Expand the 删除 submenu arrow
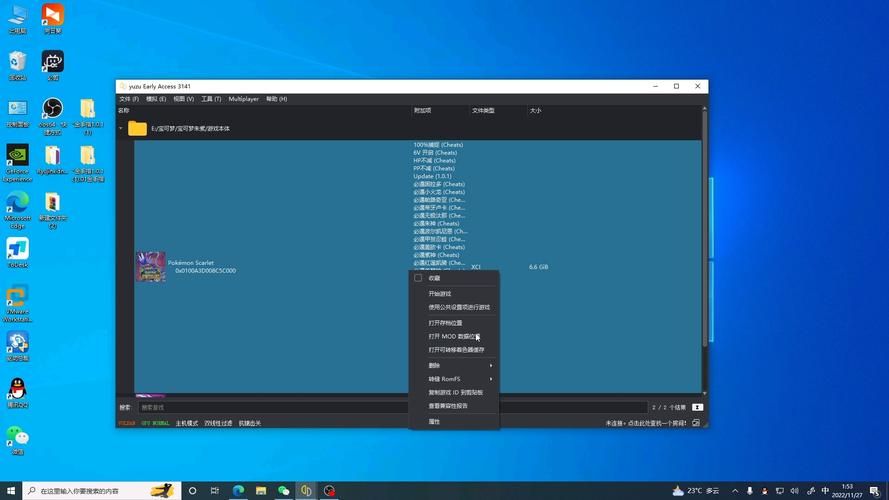 tap(491, 366)
